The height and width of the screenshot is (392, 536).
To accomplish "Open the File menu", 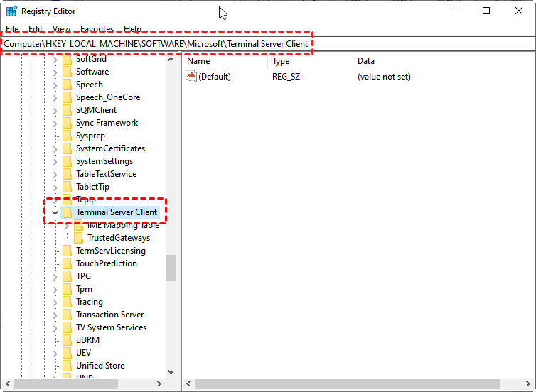I will 12,29.
